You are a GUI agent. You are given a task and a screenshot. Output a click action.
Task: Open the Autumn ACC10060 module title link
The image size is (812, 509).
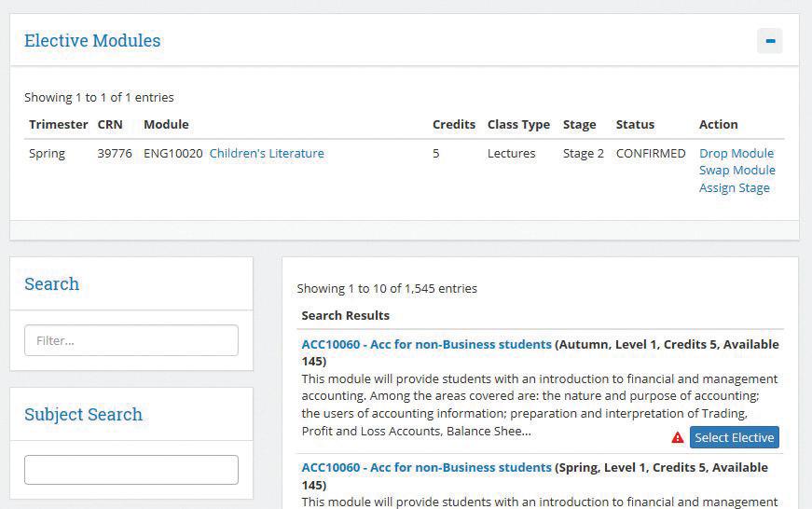pos(426,345)
